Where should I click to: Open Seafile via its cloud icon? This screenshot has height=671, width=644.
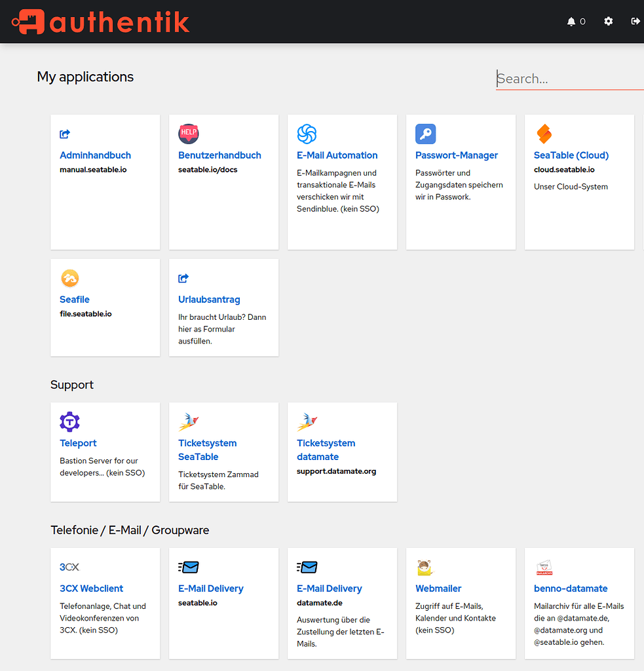[x=70, y=278]
